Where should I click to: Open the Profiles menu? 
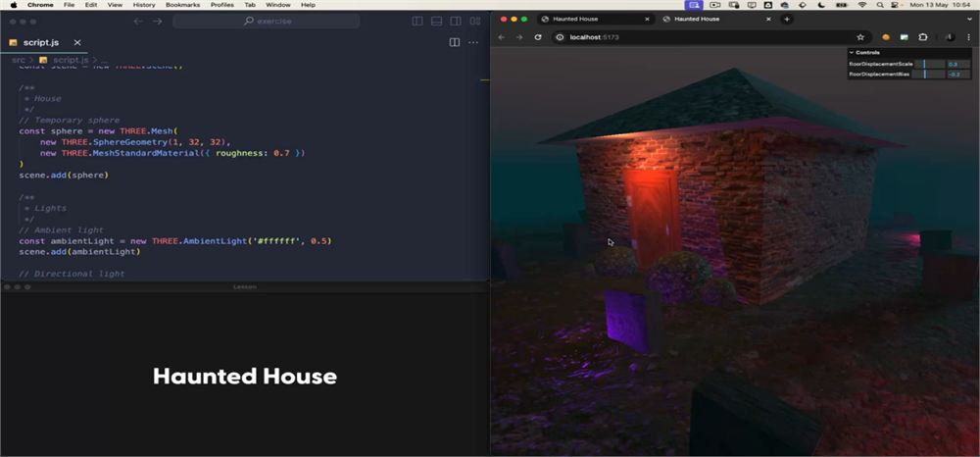tap(222, 4)
